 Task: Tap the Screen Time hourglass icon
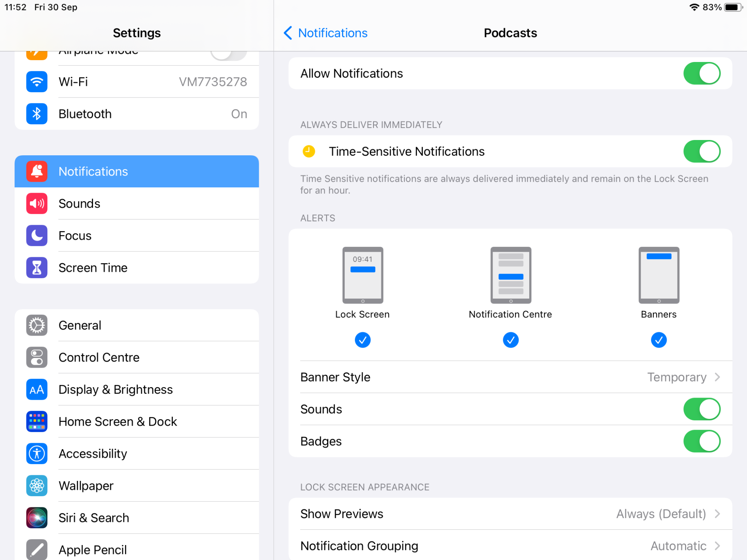pos(37,268)
